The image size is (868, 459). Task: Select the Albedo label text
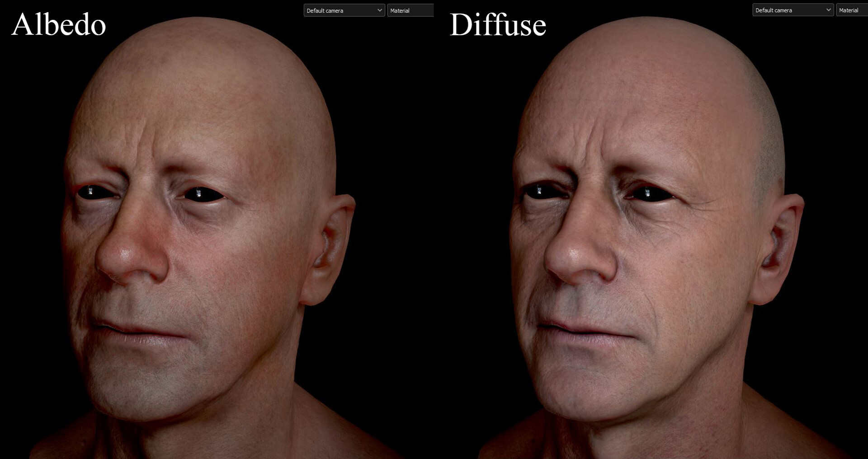click(x=59, y=25)
